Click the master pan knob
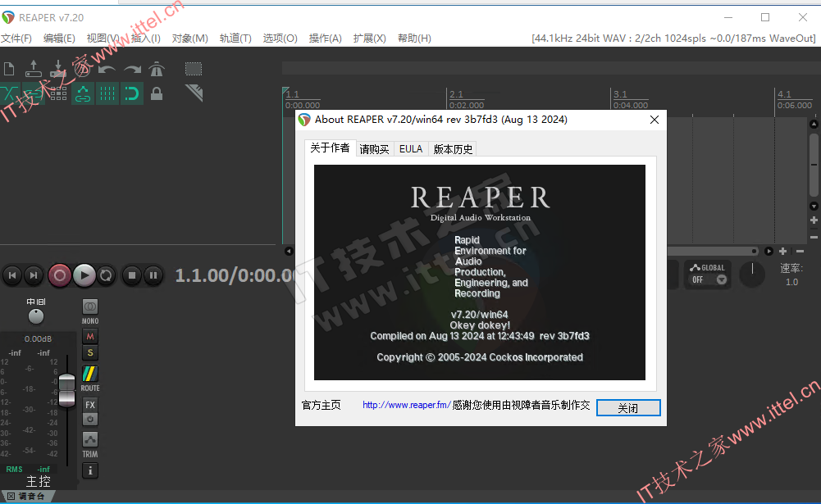The image size is (821, 504). point(36,316)
